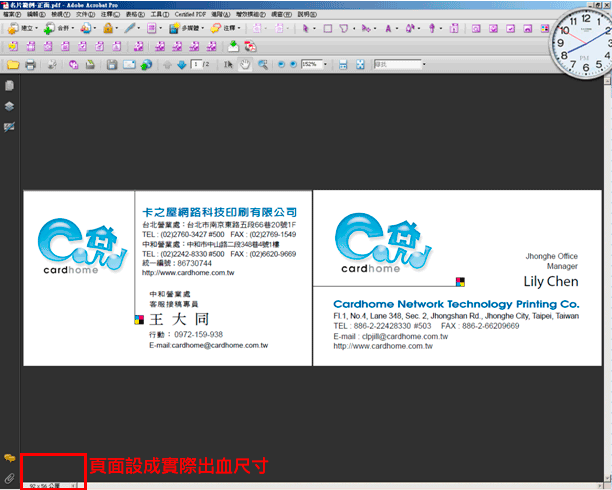Click the Zoom Out minus button
612x490 pixels.
tap(281, 64)
